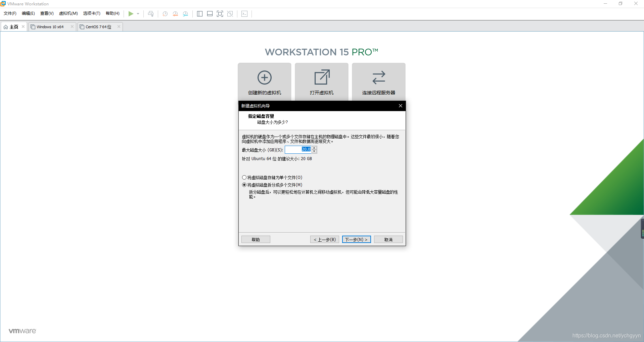Toggle the library sidebar view icon
Viewport: 644px width, 342px height.
click(200, 14)
